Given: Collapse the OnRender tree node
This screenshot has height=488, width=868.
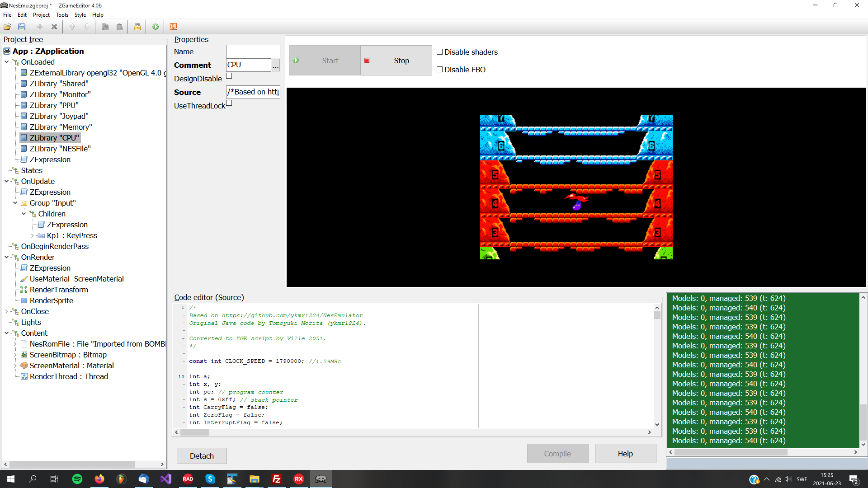Looking at the screenshot, I should pyautogui.click(x=6, y=257).
